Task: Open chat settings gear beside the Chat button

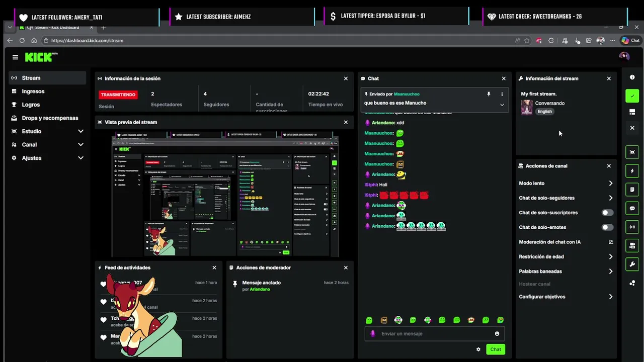Action: 478,349
